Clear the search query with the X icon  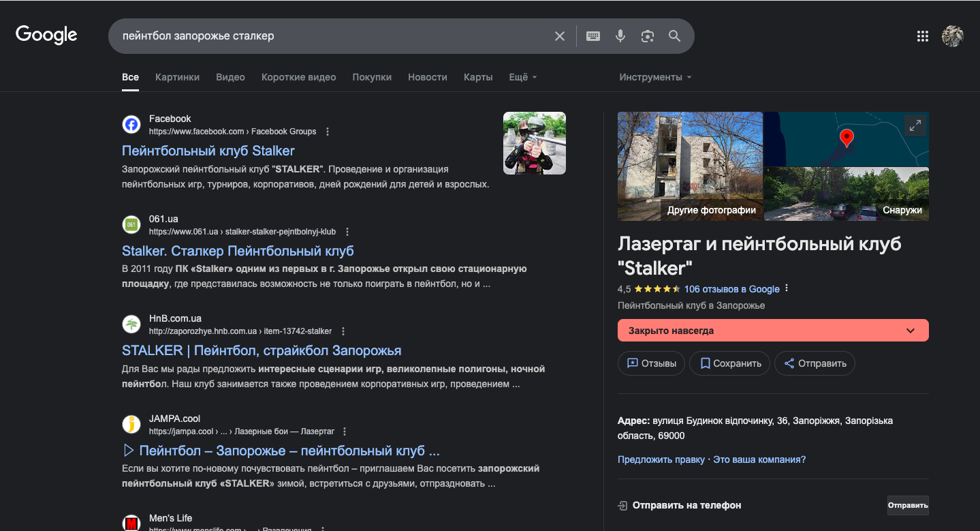pyautogui.click(x=560, y=36)
